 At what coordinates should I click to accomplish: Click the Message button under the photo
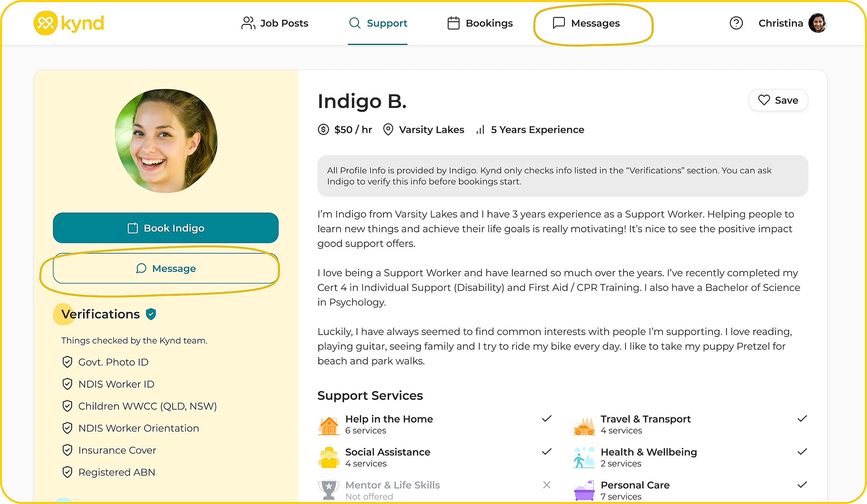pyautogui.click(x=166, y=268)
